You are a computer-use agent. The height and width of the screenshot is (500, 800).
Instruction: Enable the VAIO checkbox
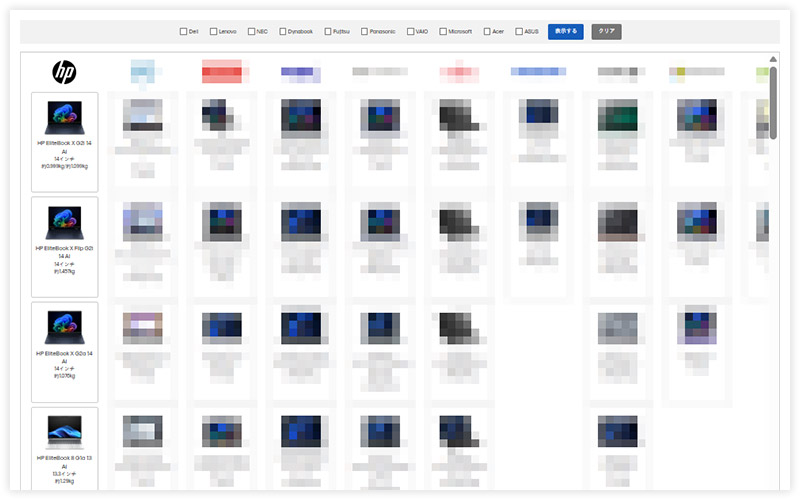[410, 32]
